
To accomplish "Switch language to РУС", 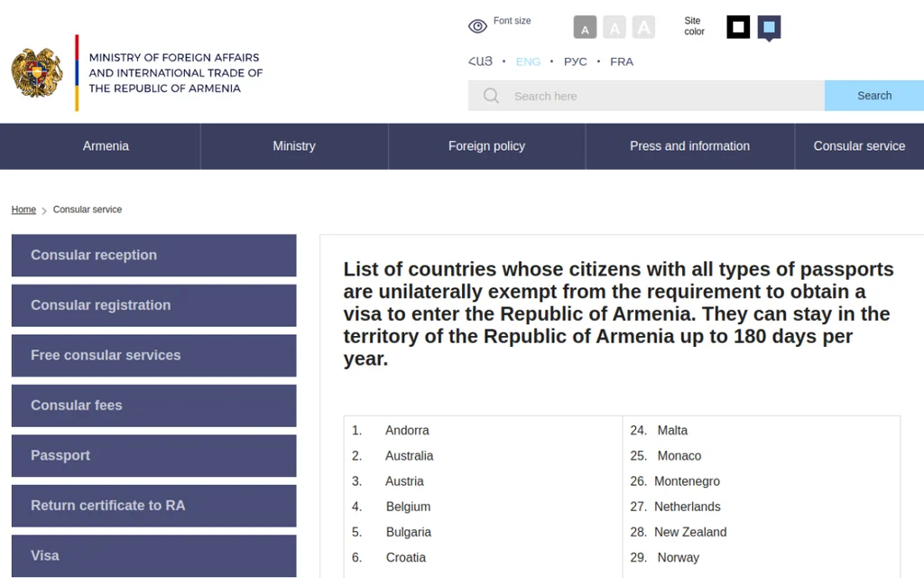I will (575, 61).
